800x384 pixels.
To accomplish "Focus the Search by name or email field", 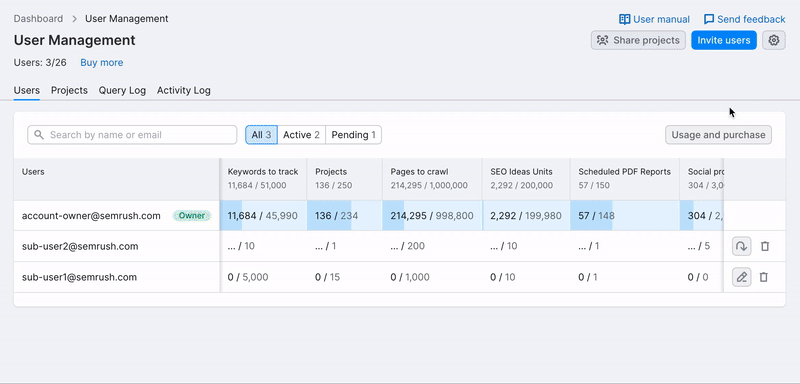I will tap(132, 135).
